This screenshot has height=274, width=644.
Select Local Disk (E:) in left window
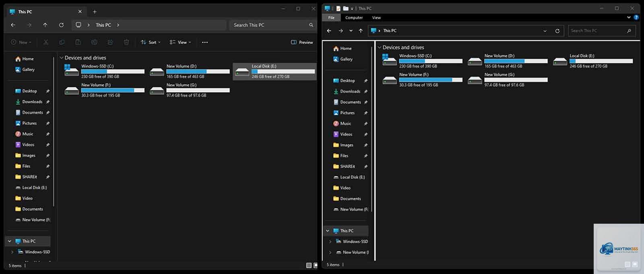pos(275,71)
